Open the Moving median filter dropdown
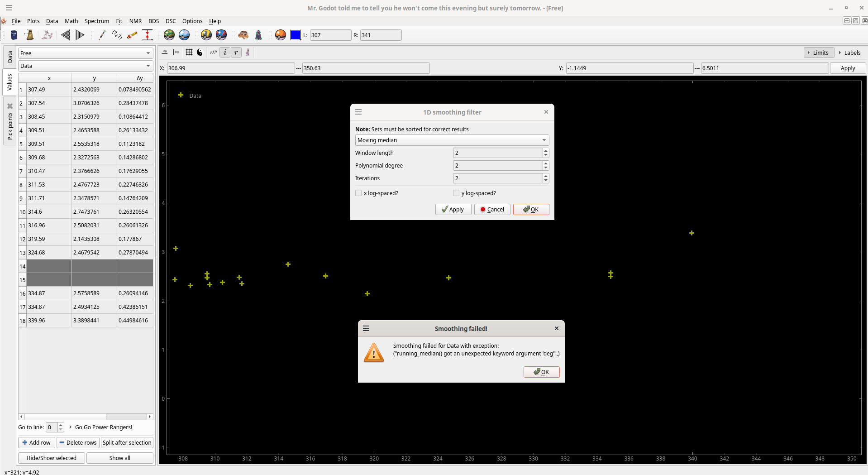 point(452,140)
